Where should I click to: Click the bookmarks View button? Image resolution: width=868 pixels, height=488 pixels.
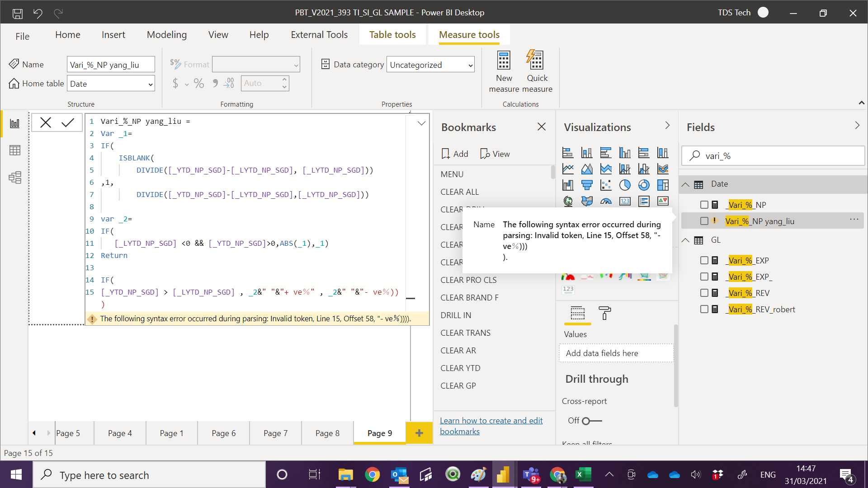tap(495, 154)
